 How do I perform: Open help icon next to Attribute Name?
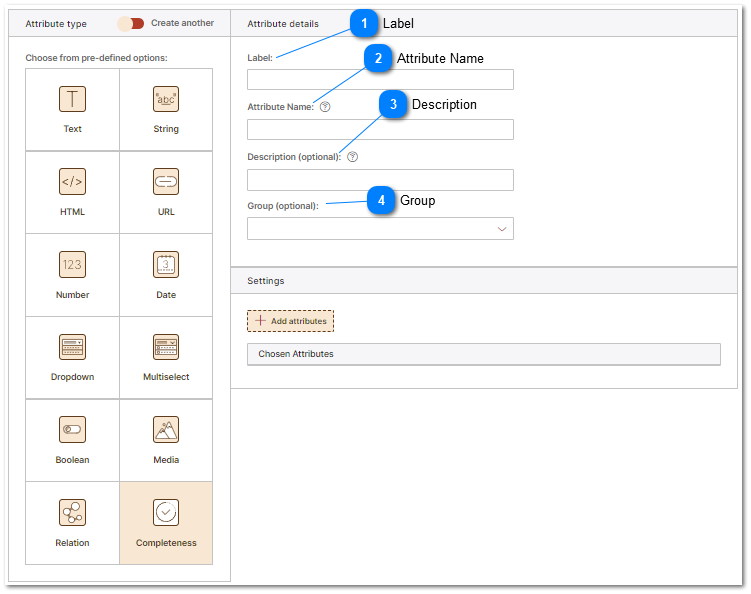325,107
